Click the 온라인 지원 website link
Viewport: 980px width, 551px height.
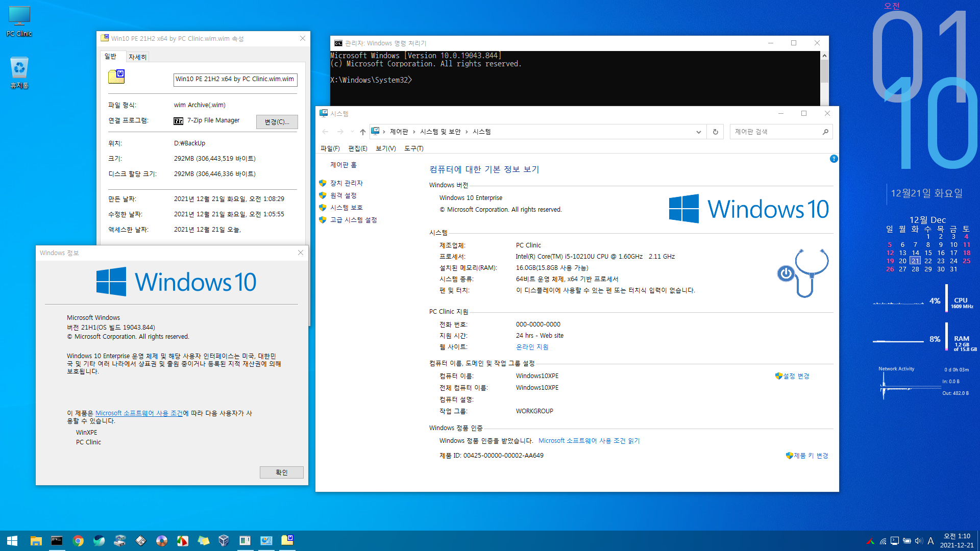coord(532,347)
